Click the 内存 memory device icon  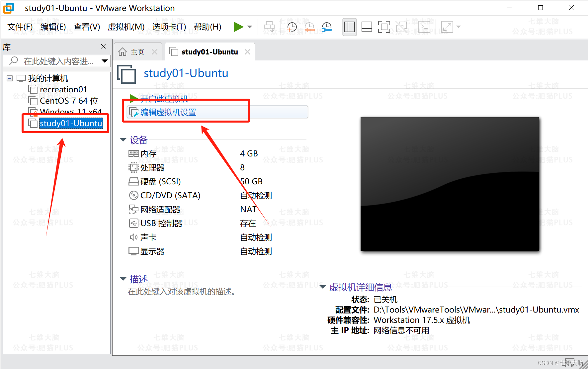point(133,153)
